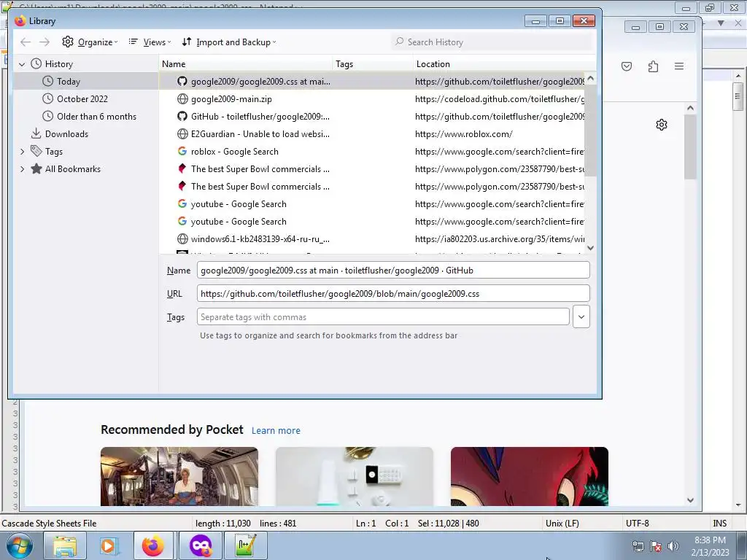Image resolution: width=747 pixels, height=560 pixels.
Task: Click Save to Pocket icon in Firefox
Action: (x=627, y=66)
